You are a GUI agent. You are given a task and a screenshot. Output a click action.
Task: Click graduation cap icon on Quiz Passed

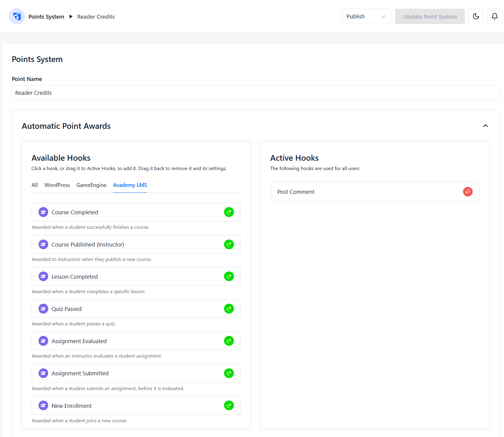pyautogui.click(x=43, y=308)
